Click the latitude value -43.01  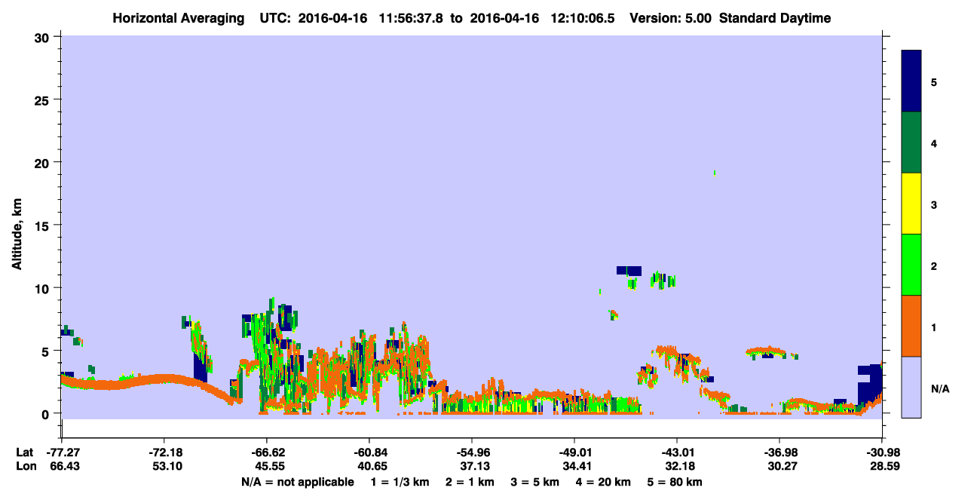676,452
